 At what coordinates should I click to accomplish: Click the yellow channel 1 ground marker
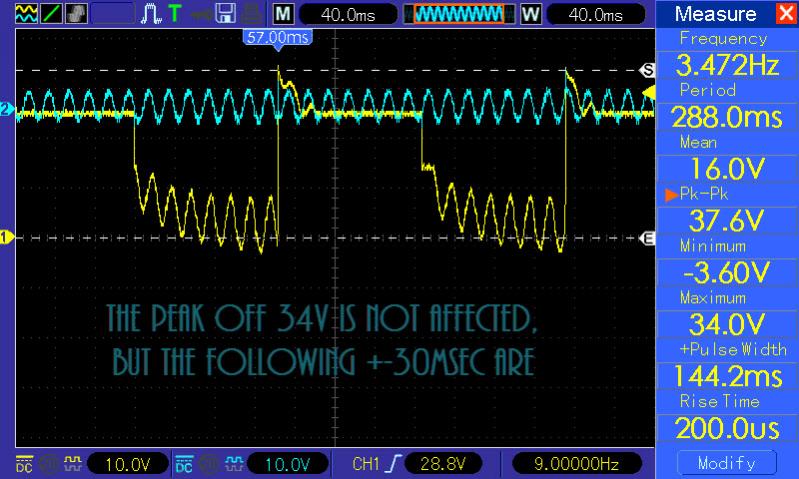click(x=7, y=237)
